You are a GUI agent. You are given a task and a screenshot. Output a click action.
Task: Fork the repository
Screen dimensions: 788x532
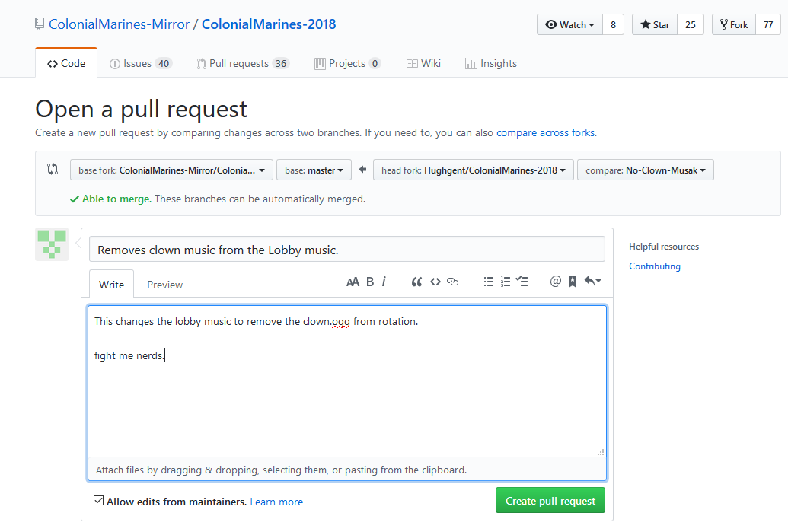pyautogui.click(x=734, y=24)
